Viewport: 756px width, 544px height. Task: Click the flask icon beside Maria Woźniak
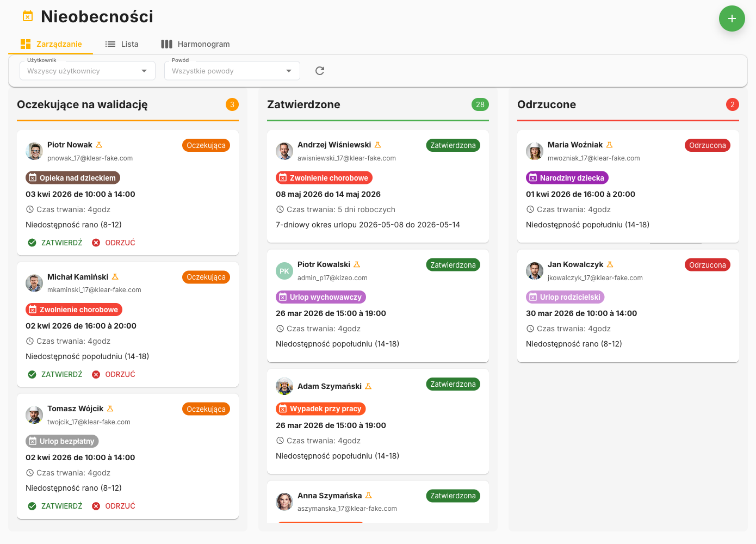click(609, 145)
